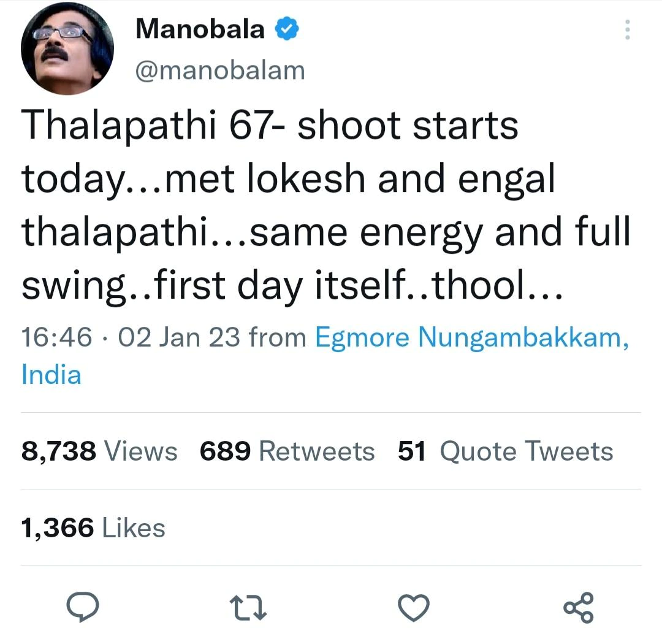View who retweeted by clicking 689 Retweets
This screenshot has height=644, width=662.
click(287, 451)
